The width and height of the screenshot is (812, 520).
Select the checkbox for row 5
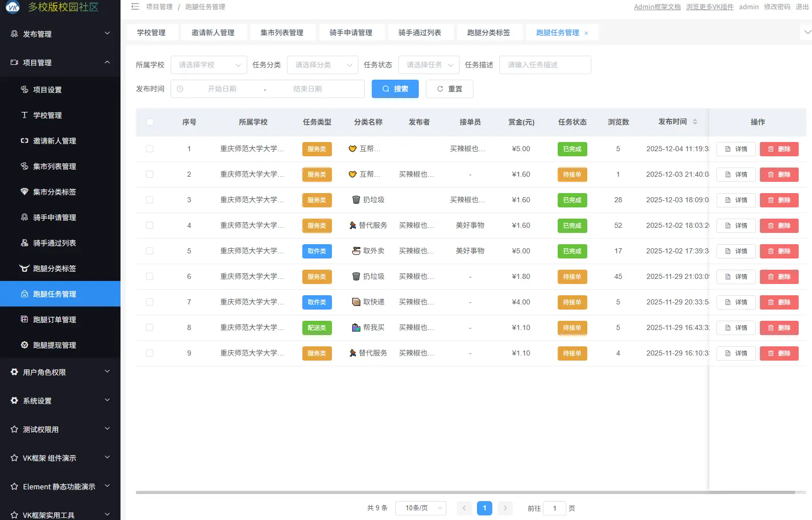[150, 251]
